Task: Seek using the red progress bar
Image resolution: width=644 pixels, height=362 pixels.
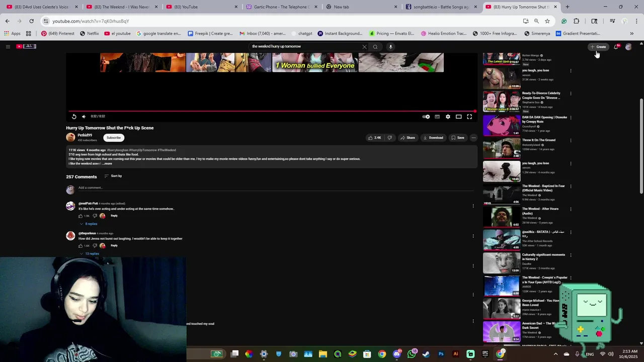Action: point(272,111)
